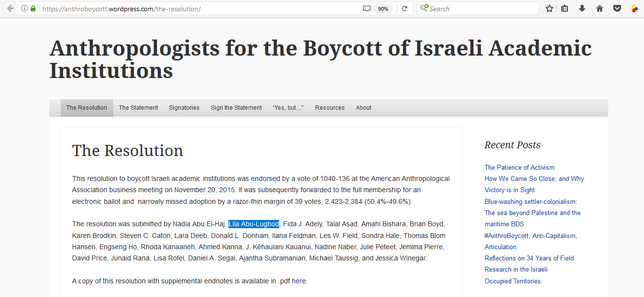Click inside the address bar
This screenshot has height=297, width=644.
coord(195,8)
